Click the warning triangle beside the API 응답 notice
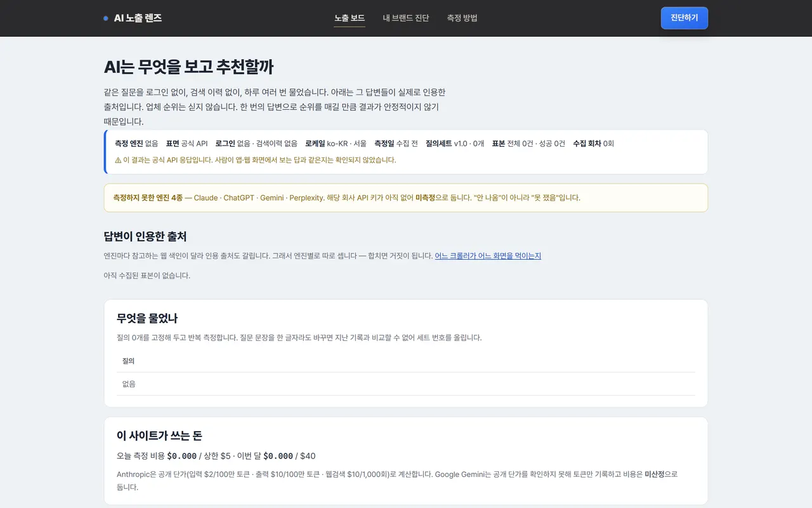 118,160
